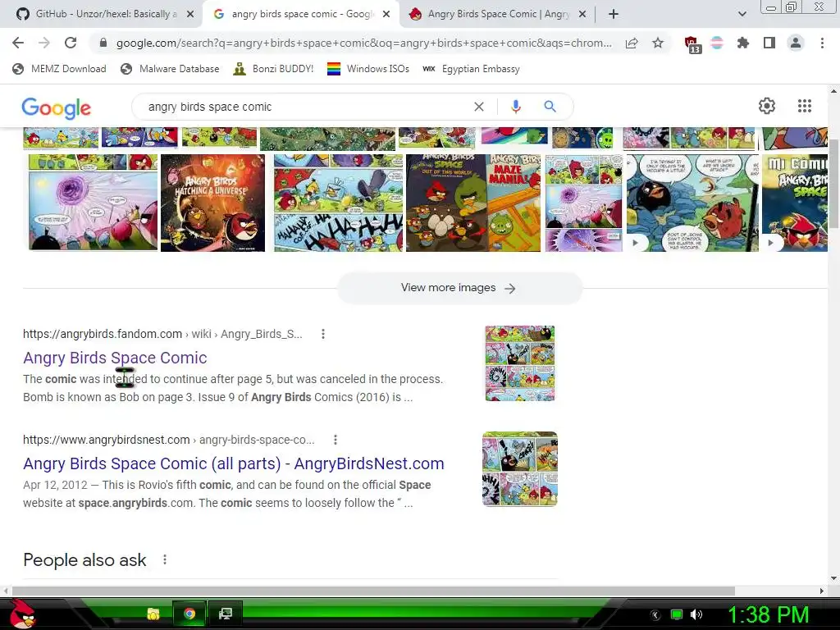The height and width of the screenshot is (630, 840).
Task: Open the Egyptian Embassy bookmark
Action: (x=471, y=69)
